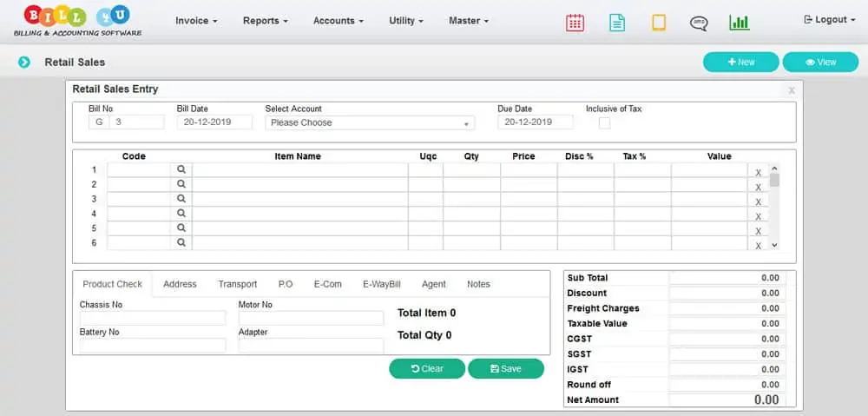Screen dimensions: 868x416
Task: Remove item row 2 with X
Action: click(x=758, y=188)
